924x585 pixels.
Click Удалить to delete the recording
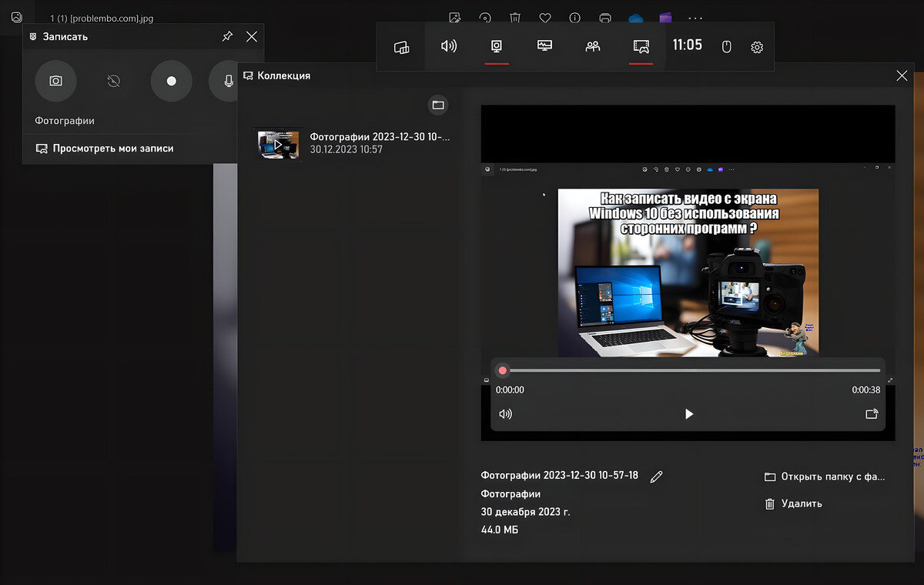793,503
